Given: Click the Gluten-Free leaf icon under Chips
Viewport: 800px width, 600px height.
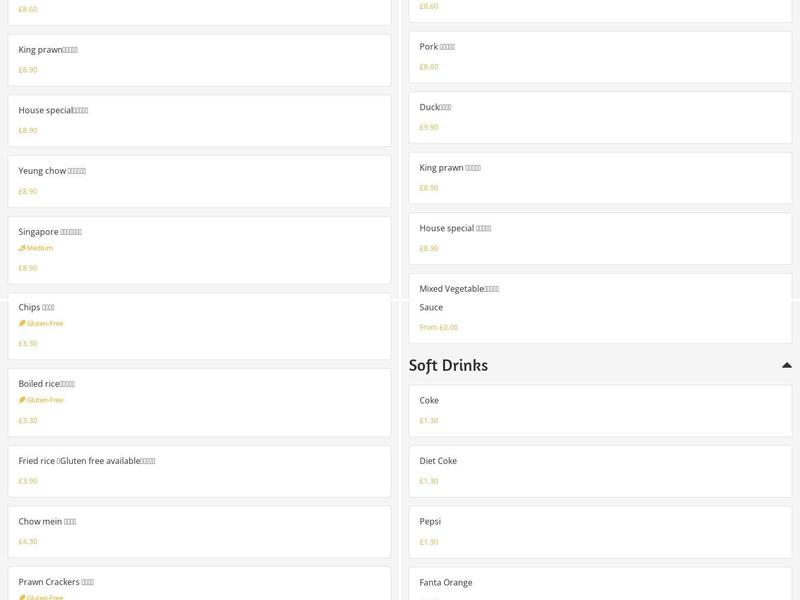Looking at the screenshot, I should [22, 324].
